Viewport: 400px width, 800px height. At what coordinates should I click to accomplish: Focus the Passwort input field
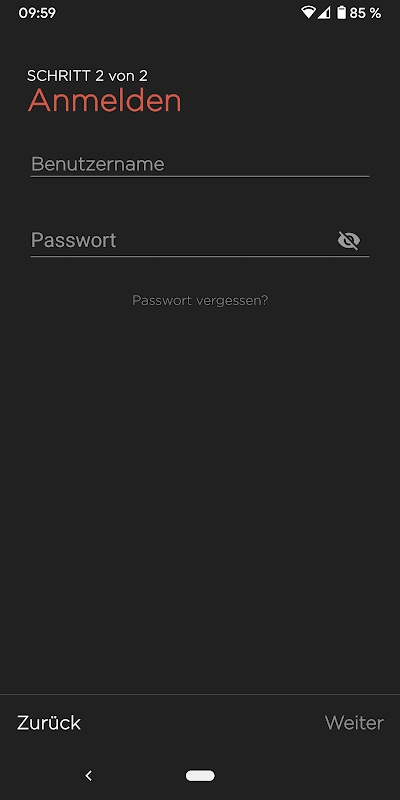pos(183,240)
